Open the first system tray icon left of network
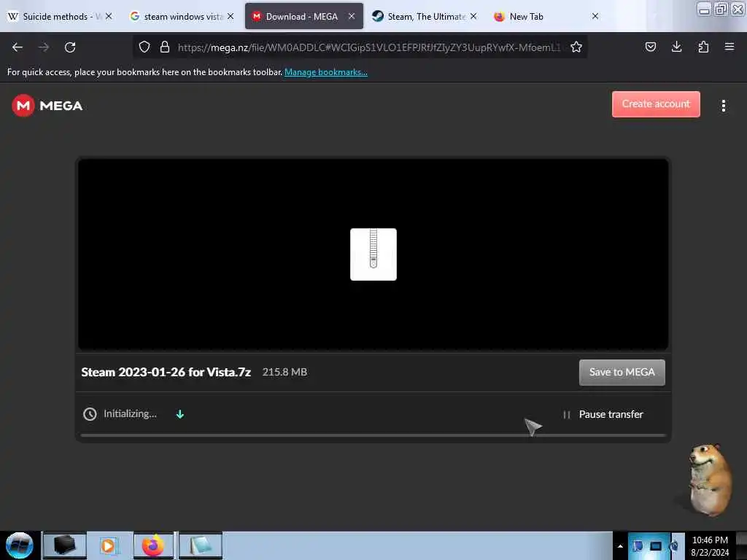 (638, 546)
